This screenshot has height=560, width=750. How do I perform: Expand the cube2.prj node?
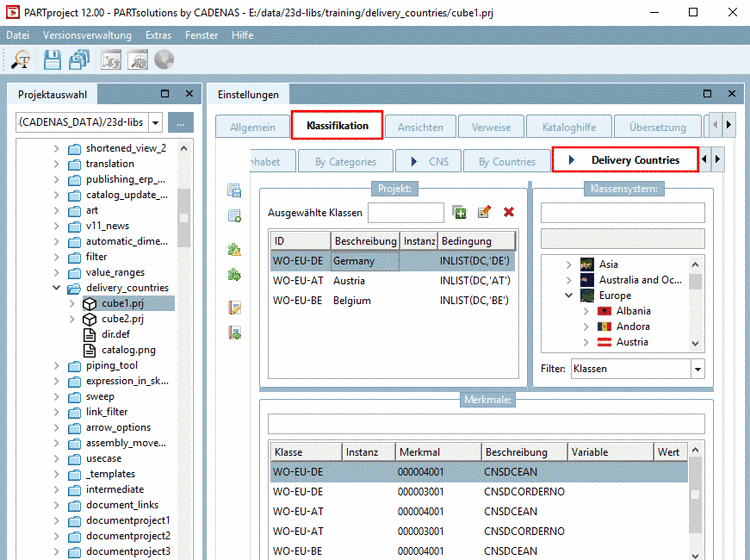pos(72,319)
